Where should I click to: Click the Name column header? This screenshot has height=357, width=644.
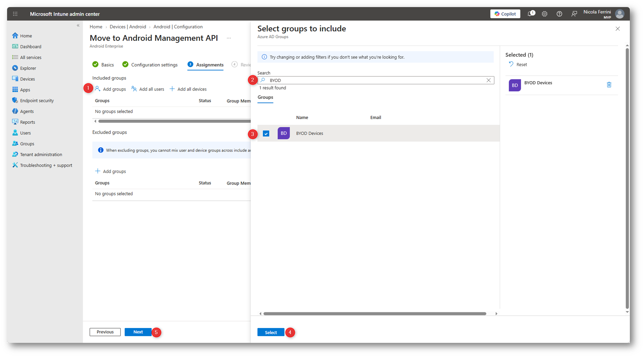click(x=302, y=118)
